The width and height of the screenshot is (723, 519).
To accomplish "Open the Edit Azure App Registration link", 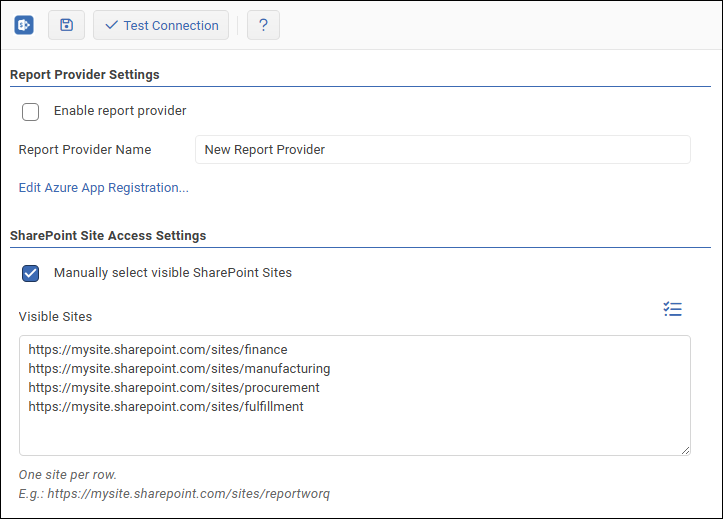I will pyautogui.click(x=104, y=187).
